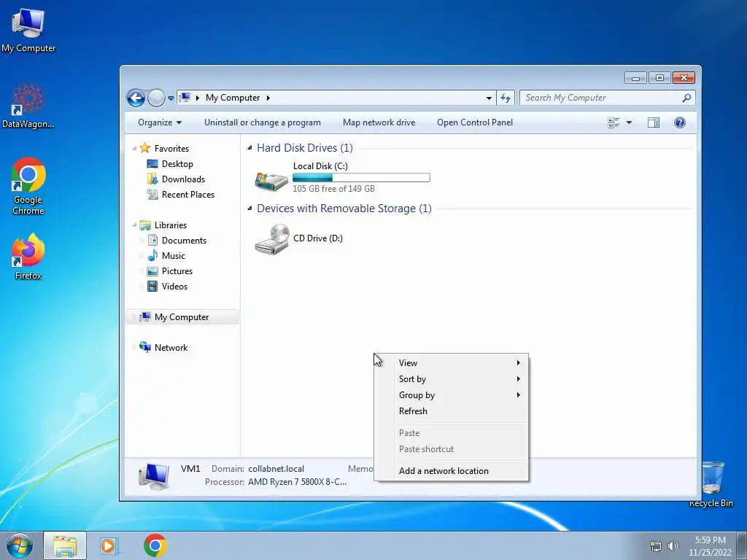Image resolution: width=747 pixels, height=560 pixels.
Task: Click the 105 GB free of 149 GB text
Action: (333, 189)
